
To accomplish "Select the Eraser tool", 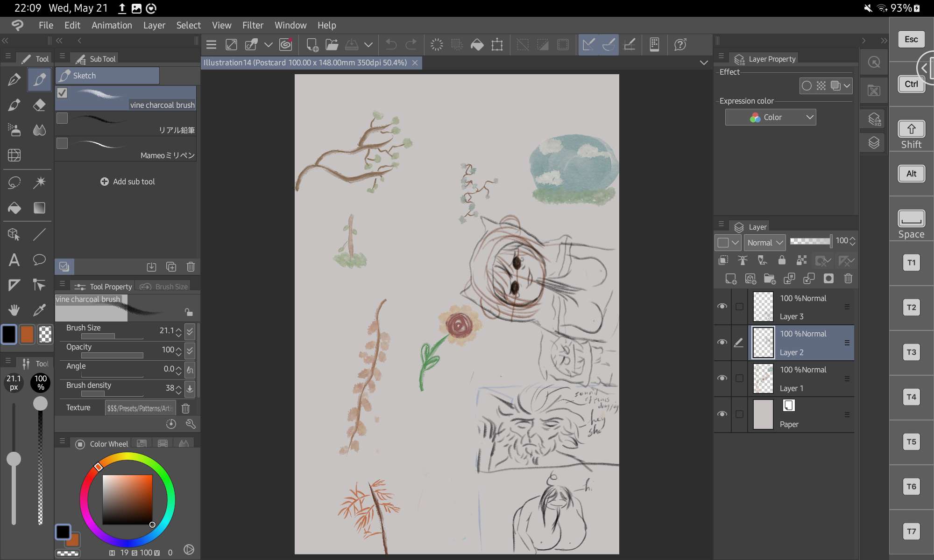I will pyautogui.click(x=40, y=105).
